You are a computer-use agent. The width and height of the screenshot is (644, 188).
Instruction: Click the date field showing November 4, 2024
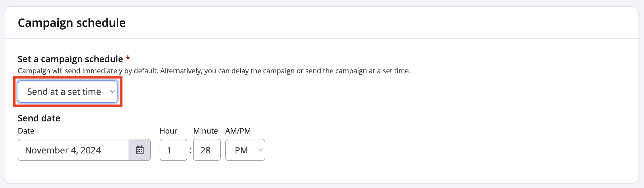[x=73, y=150]
